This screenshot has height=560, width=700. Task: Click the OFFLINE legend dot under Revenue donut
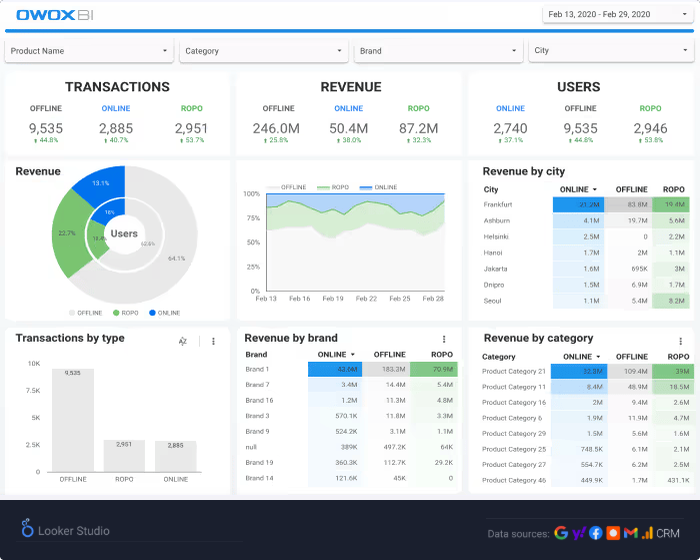[72, 313]
